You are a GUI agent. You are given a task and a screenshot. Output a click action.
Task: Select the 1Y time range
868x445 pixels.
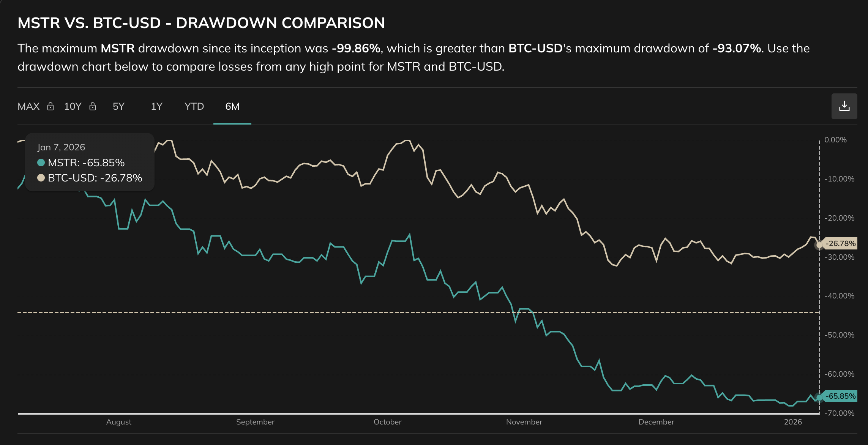(156, 107)
